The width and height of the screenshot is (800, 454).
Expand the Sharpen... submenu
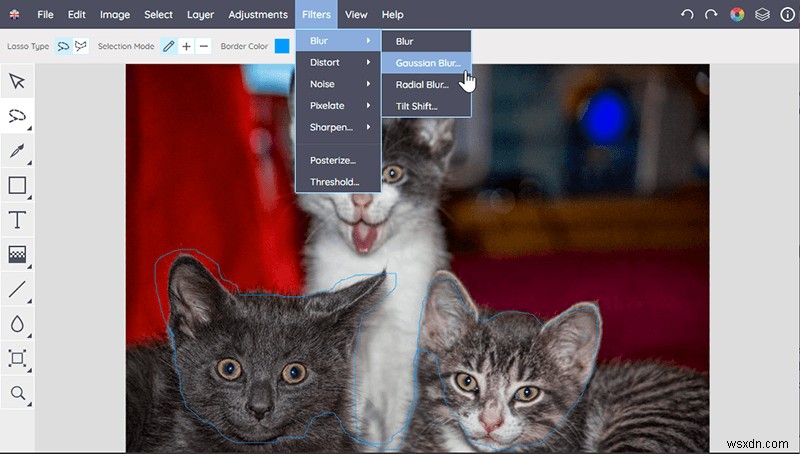pos(338,127)
